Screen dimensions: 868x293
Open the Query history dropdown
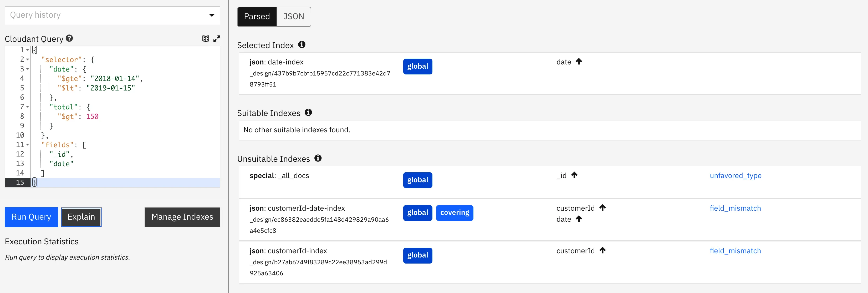pos(113,16)
